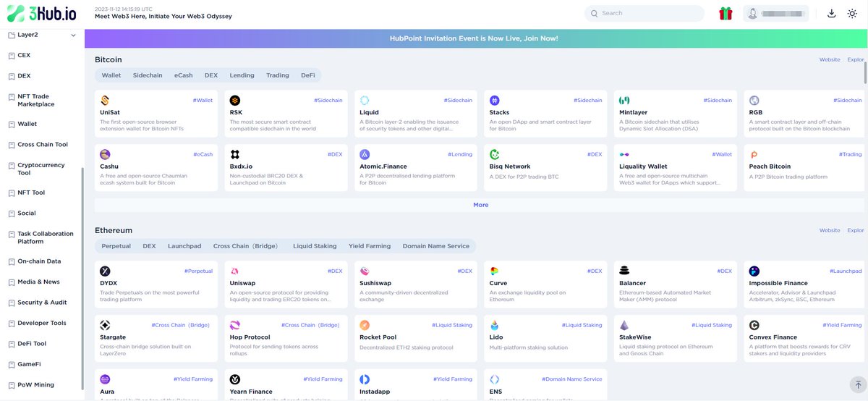This screenshot has height=401, width=868.
Task: Open the Ethereum section Explorer link
Action: 856,231
